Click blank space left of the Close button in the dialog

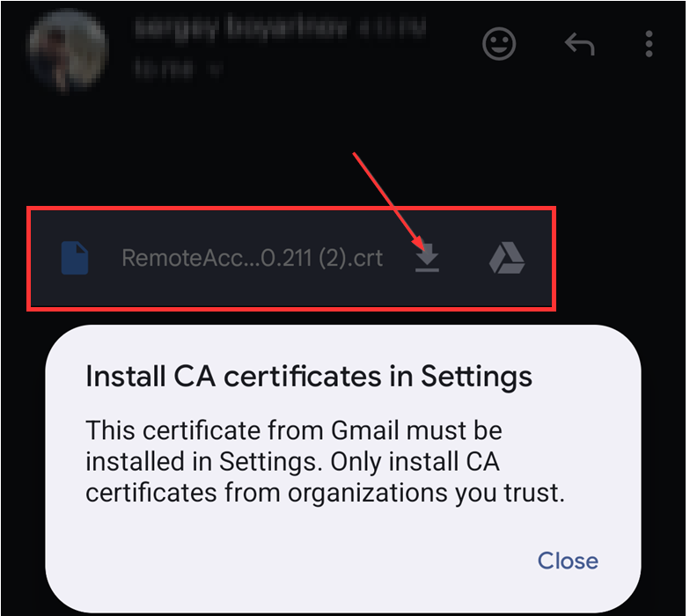coord(308,561)
